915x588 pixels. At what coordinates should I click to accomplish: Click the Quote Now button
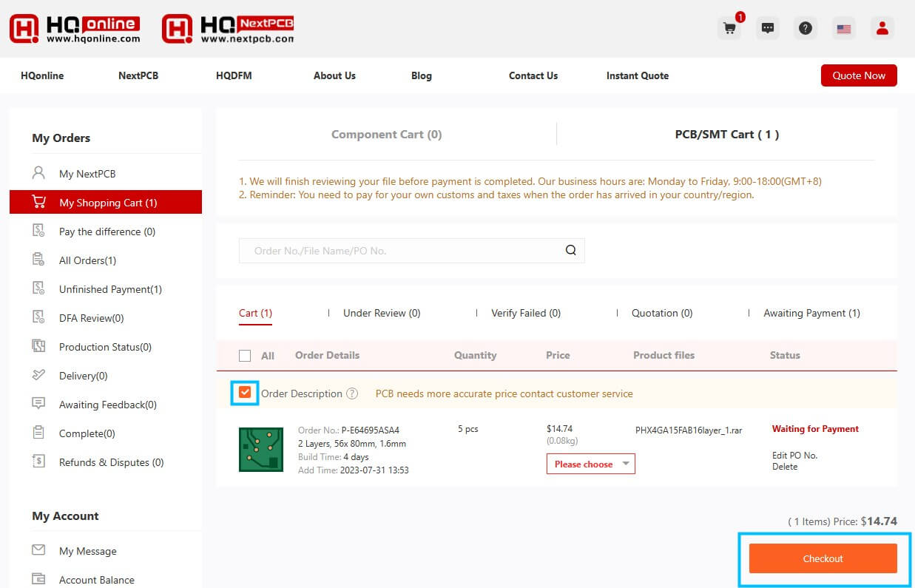tap(858, 75)
